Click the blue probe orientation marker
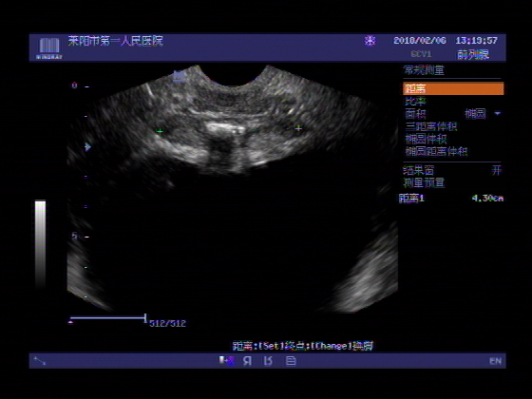The image size is (532, 399). 180,76
